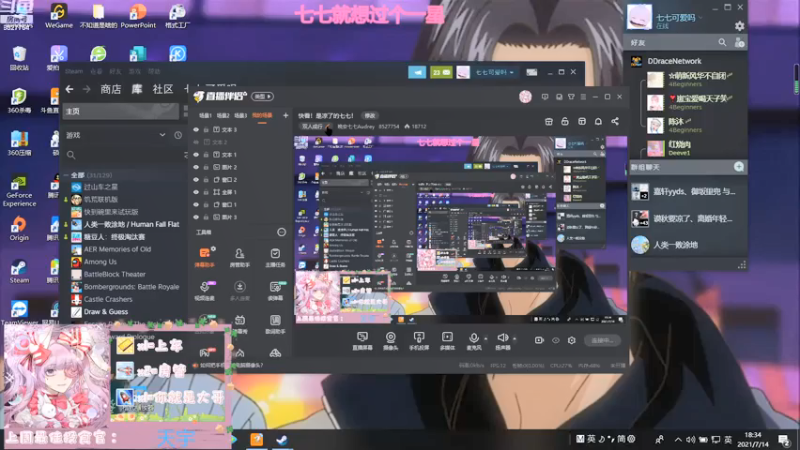
Task: Create new group chat with plus icon
Action: click(738, 167)
